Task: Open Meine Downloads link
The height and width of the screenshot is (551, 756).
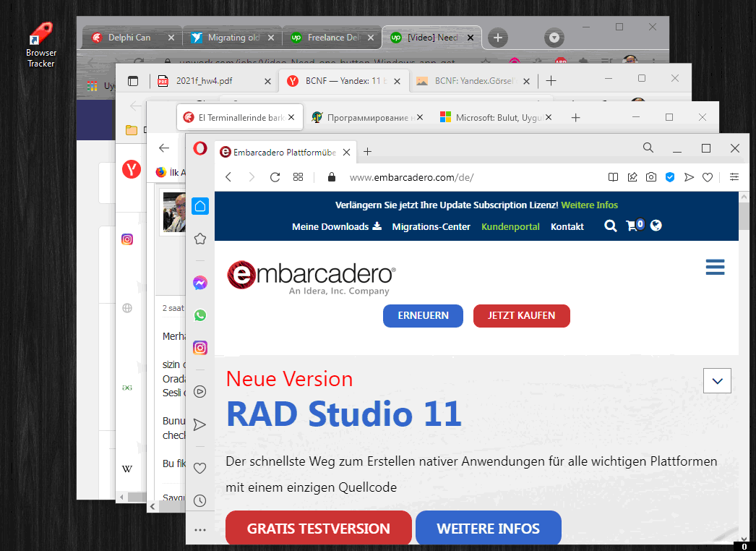Action: pos(337,226)
